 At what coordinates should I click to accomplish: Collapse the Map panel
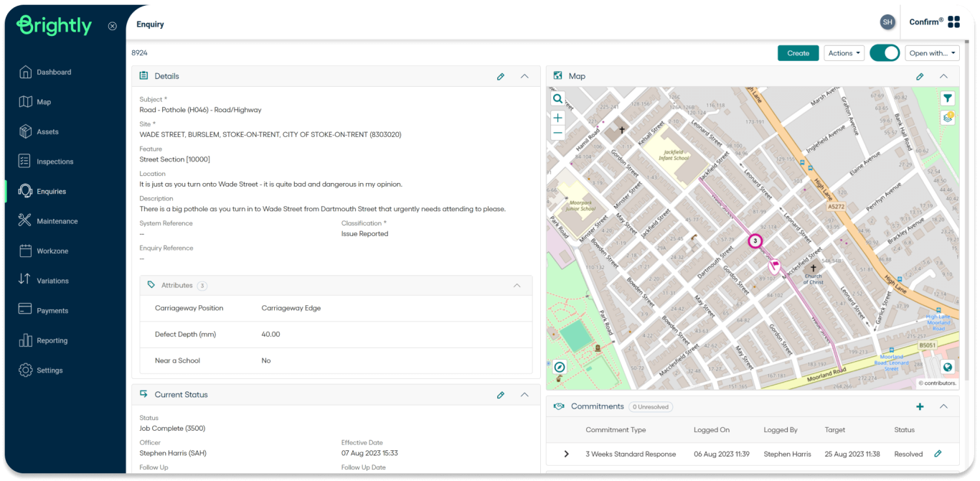click(x=944, y=76)
